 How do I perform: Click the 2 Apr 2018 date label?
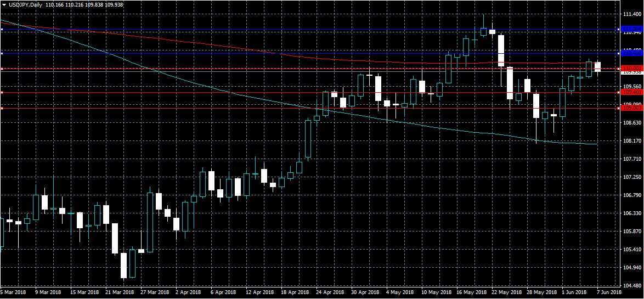[x=188, y=292]
